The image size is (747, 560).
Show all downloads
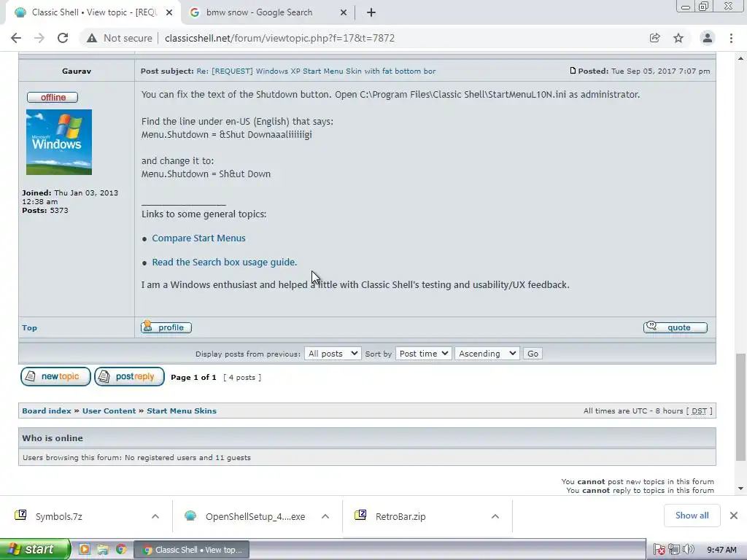[x=692, y=516]
